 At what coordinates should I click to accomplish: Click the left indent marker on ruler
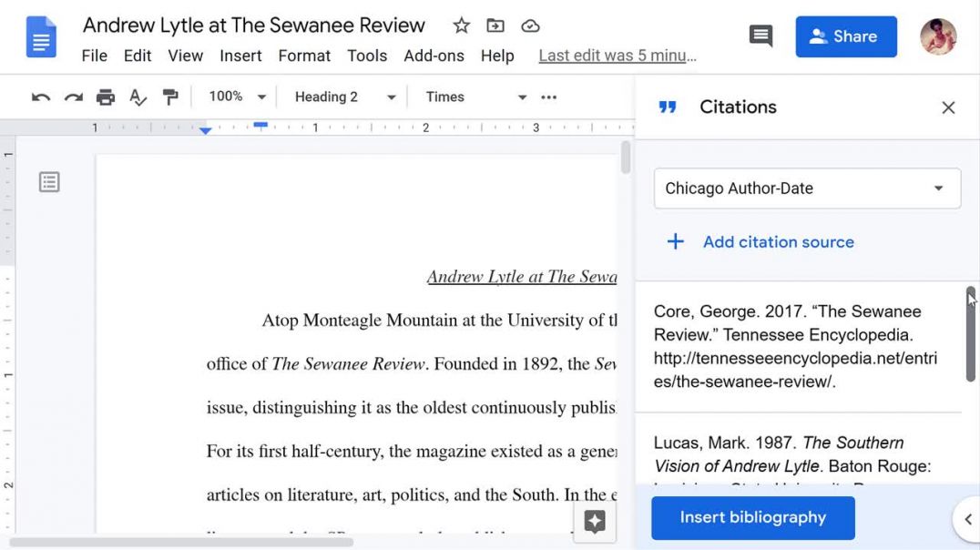tap(205, 130)
